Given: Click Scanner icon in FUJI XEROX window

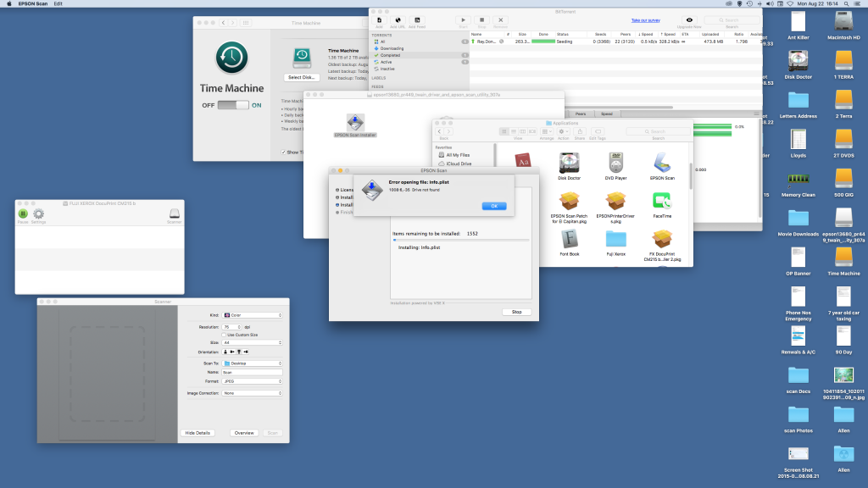Looking at the screenshot, I should pyautogui.click(x=175, y=213).
